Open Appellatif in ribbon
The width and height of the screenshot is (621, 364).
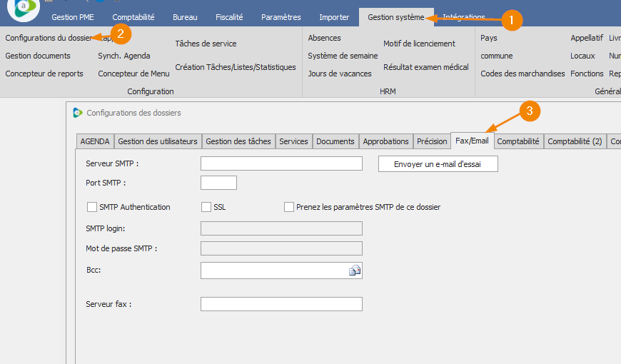587,38
